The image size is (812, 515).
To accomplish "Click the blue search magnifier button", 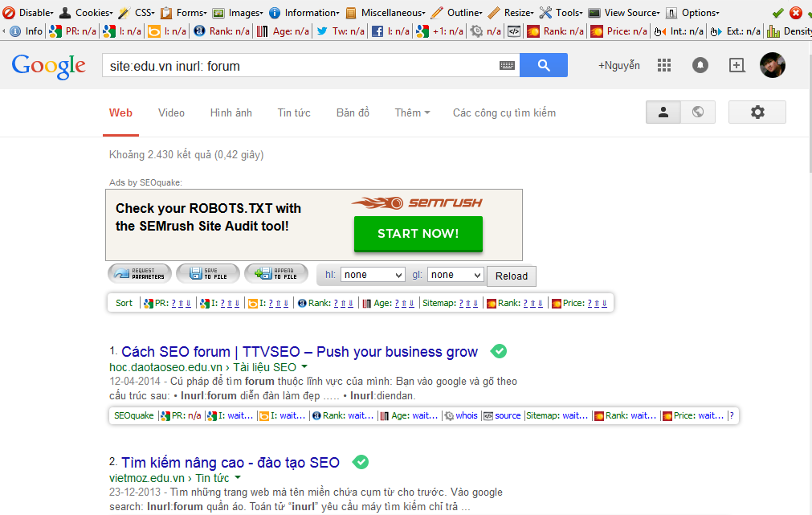I will (x=543, y=65).
